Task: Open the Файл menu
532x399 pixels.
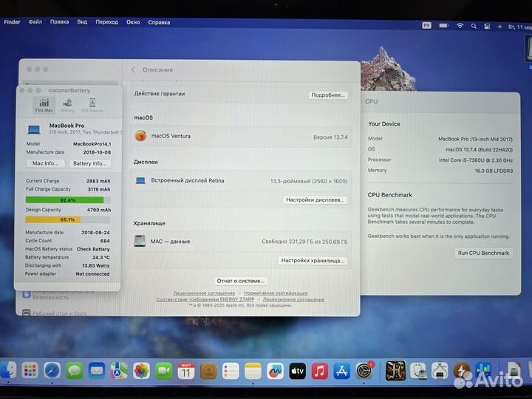Action: 35,21
